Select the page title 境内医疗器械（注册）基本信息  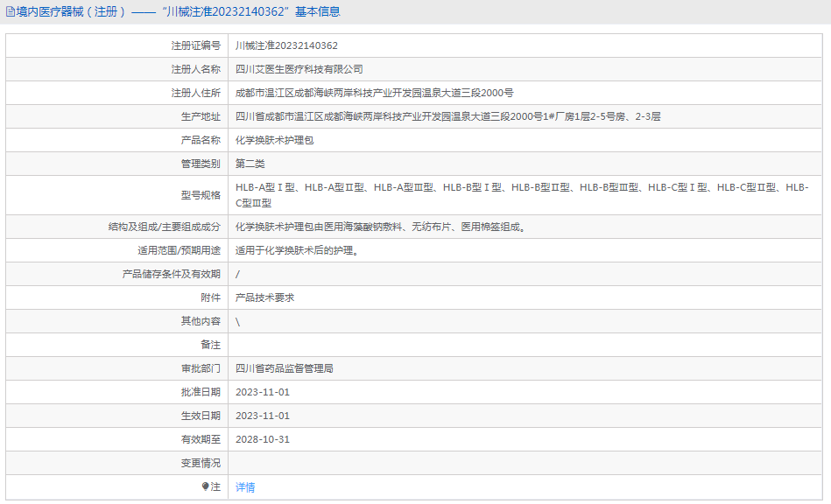178,11
